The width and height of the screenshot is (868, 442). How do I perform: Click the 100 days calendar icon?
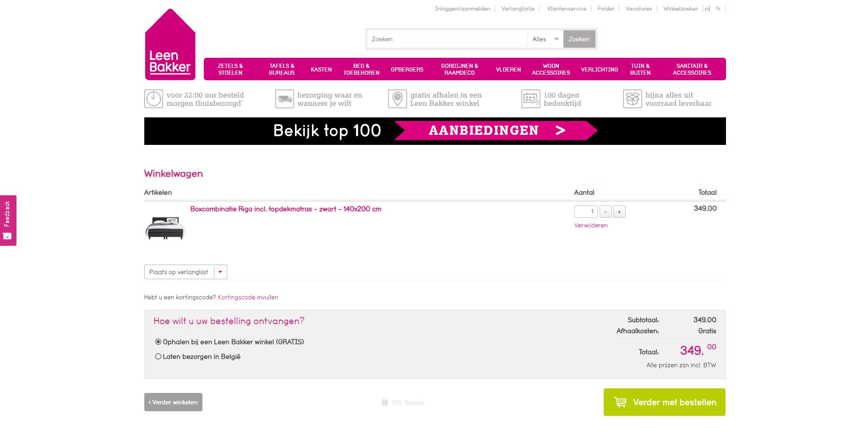531,99
